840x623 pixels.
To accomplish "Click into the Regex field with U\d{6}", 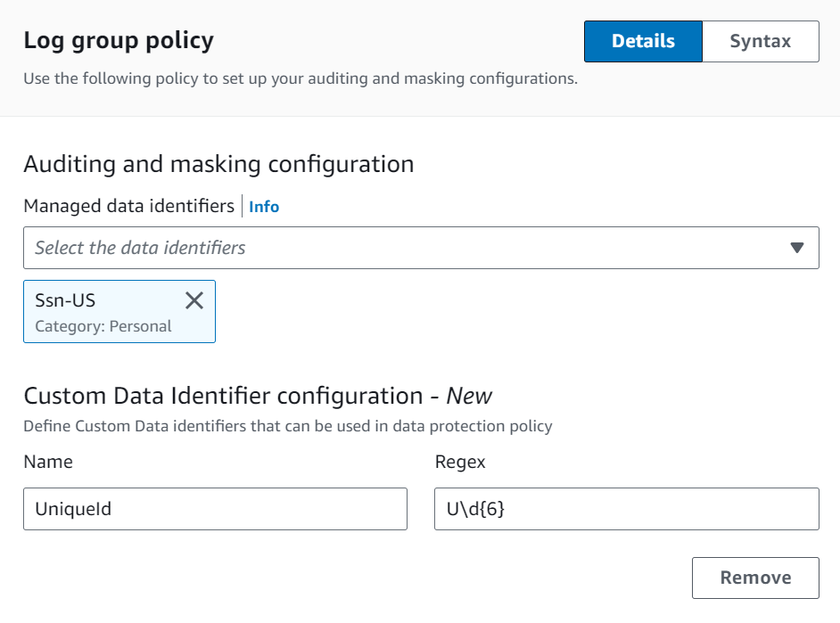I will [x=626, y=509].
